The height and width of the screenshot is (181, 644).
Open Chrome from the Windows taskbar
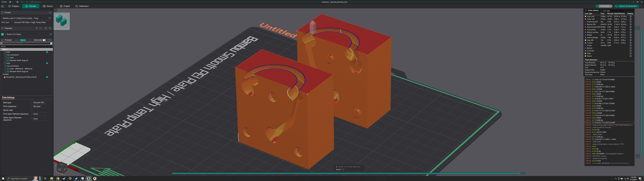coord(58,178)
